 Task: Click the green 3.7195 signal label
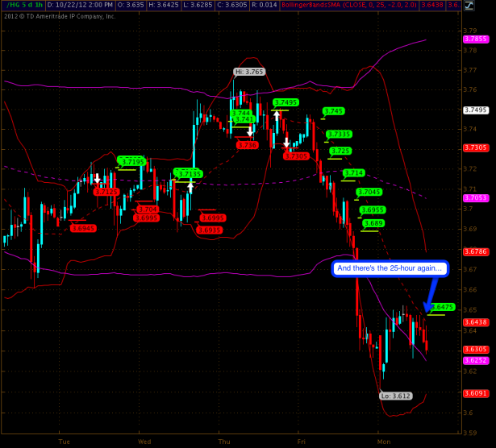pos(131,161)
